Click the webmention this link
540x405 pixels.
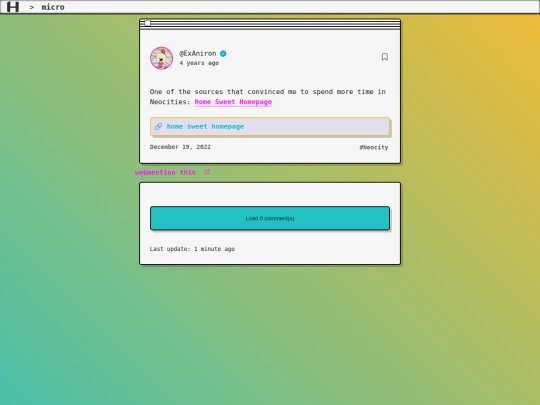click(165, 172)
